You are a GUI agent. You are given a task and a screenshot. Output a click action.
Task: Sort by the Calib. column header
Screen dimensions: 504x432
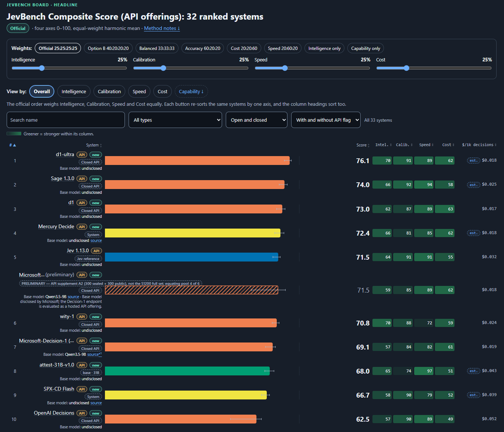click(x=404, y=145)
